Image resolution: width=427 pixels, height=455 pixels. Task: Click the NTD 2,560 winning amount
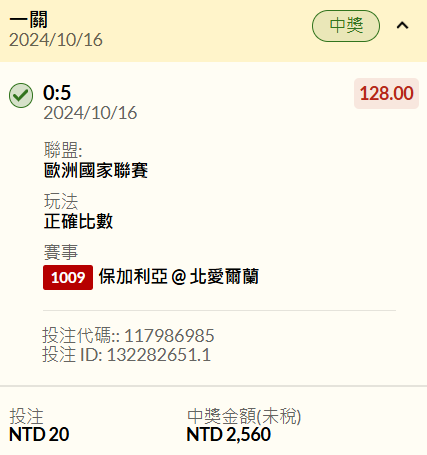click(229, 435)
